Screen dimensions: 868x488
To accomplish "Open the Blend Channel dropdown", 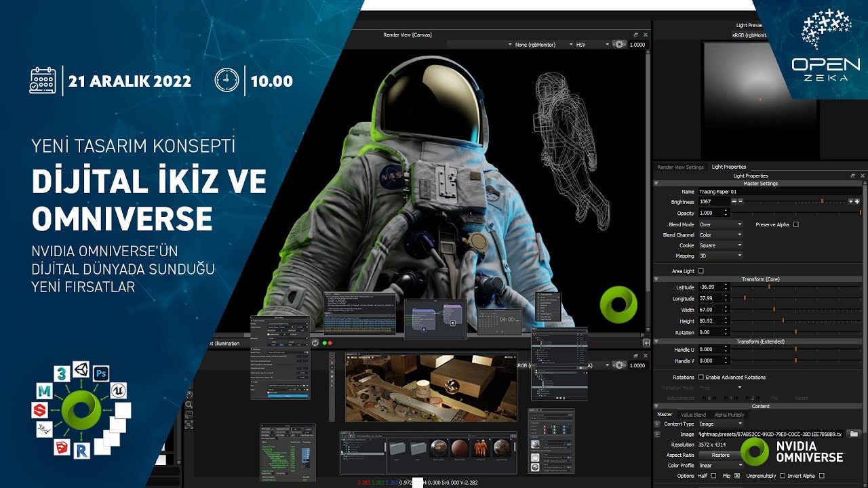I will click(x=720, y=235).
